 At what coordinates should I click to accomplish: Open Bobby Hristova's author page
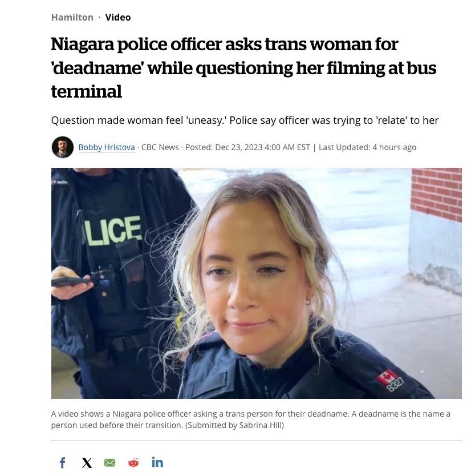coord(107,147)
